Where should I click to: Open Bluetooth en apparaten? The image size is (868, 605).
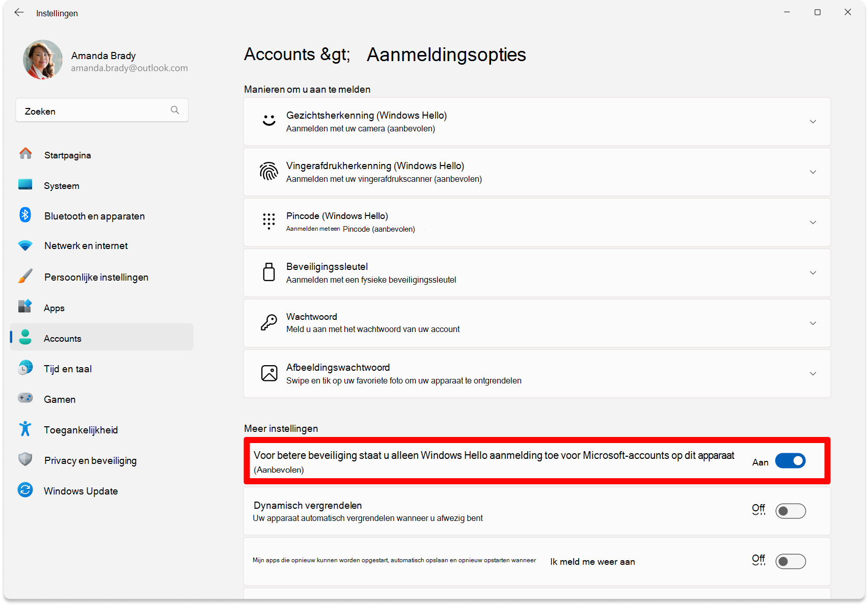point(102,216)
